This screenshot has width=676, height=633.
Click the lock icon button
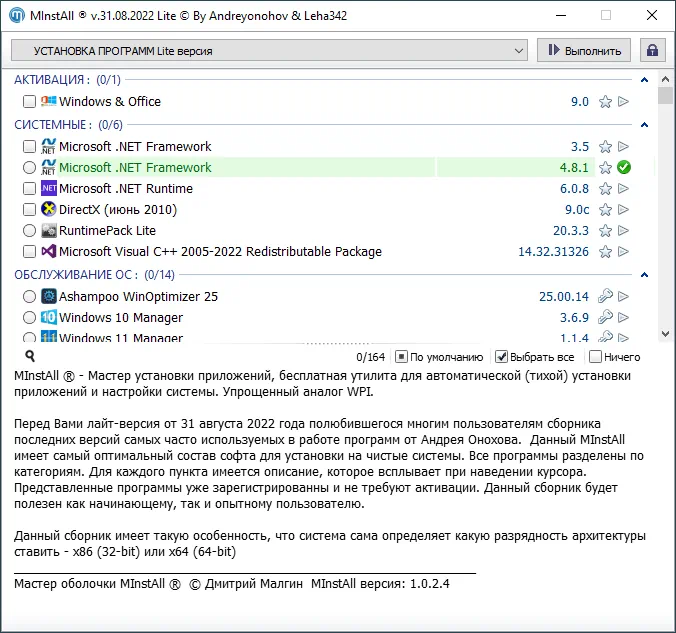(652, 50)
